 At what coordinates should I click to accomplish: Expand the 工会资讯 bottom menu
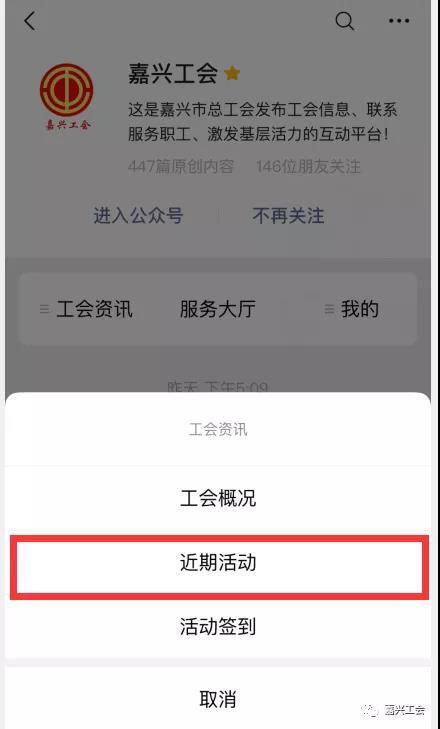tap(94, 309)
